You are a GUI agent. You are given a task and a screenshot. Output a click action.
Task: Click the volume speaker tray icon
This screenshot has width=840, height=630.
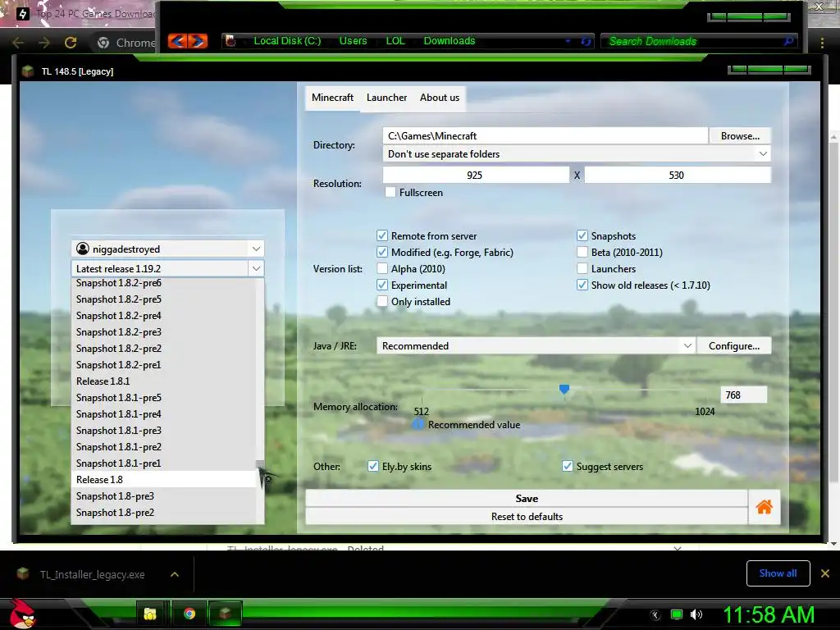pyautogui.click(x=696, y=614)
